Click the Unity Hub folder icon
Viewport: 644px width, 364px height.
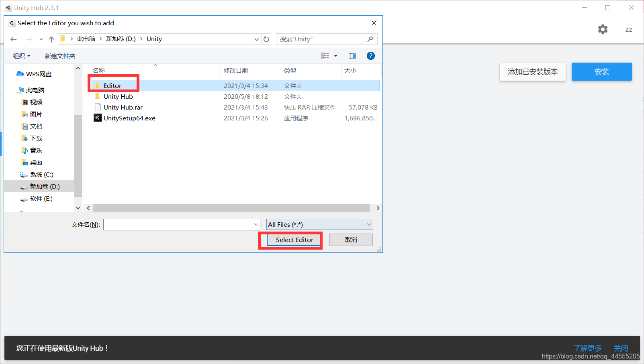click(97, 96)
